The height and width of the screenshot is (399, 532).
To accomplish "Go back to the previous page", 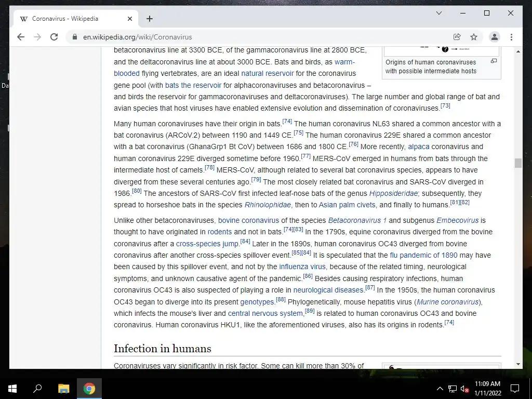I will click(x=21, y=37).
